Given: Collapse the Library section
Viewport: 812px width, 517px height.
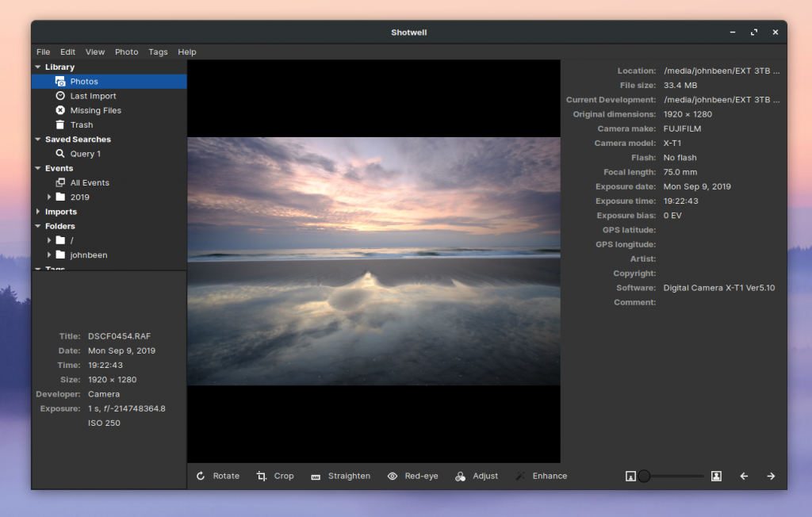Looking at the screenshot, I should (38, 67).
